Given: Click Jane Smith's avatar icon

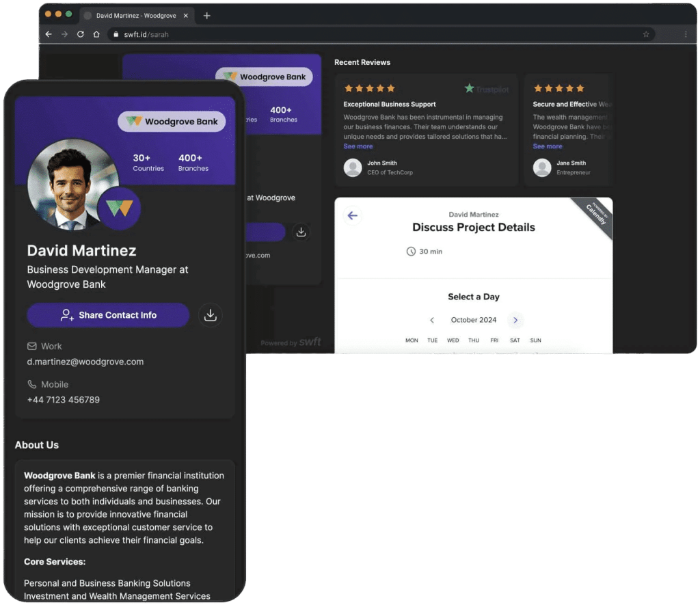Looking at the screenshot, I should [x=542, y=168].
